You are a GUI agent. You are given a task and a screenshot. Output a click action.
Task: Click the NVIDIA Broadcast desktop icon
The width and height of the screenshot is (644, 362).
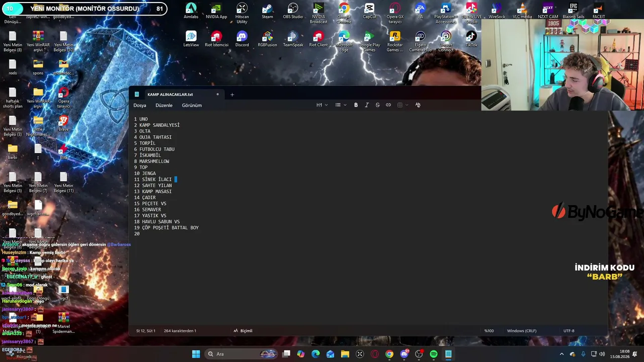(x=318, y=13)
